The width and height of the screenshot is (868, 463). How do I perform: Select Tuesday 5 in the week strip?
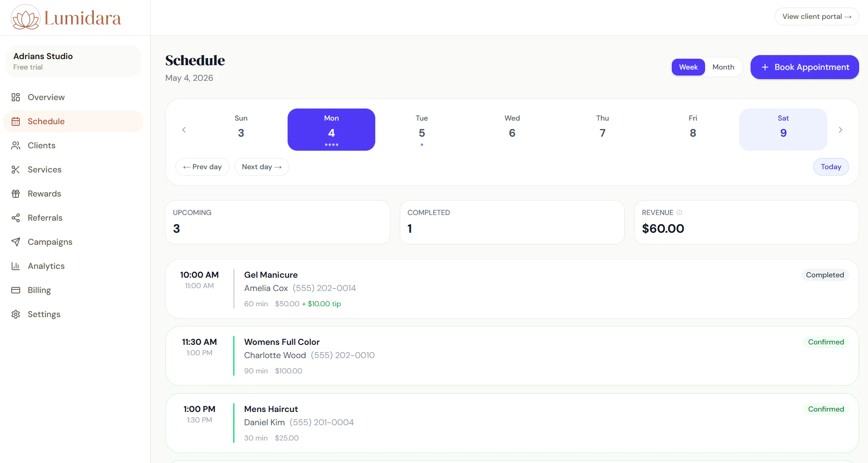click(422, 129)
